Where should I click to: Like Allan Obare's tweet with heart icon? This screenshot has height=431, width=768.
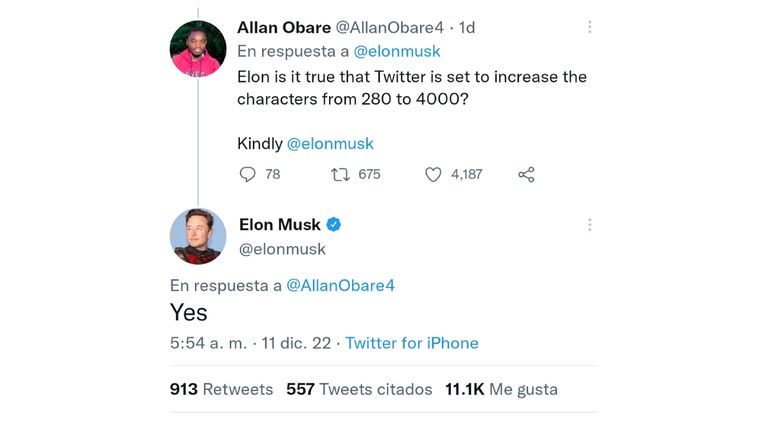[433, 174]
